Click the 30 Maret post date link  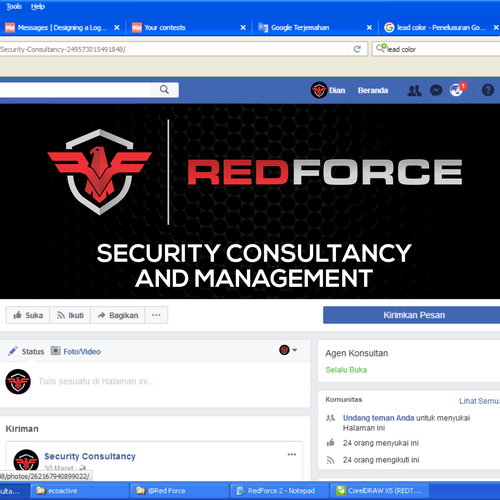coord(59,468)
